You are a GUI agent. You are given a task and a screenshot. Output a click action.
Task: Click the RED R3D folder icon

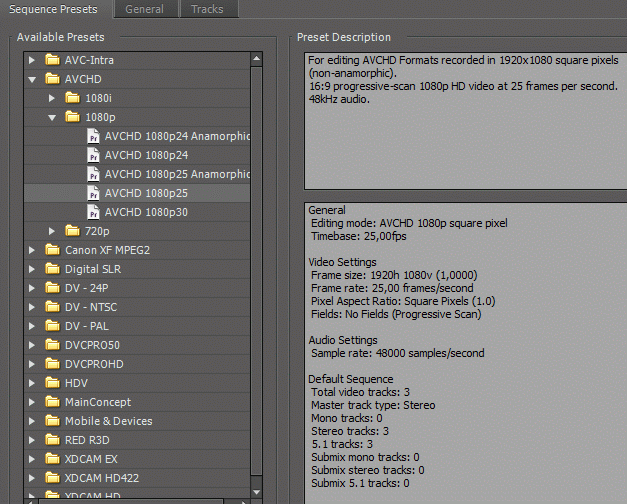(x=52, y=440)
